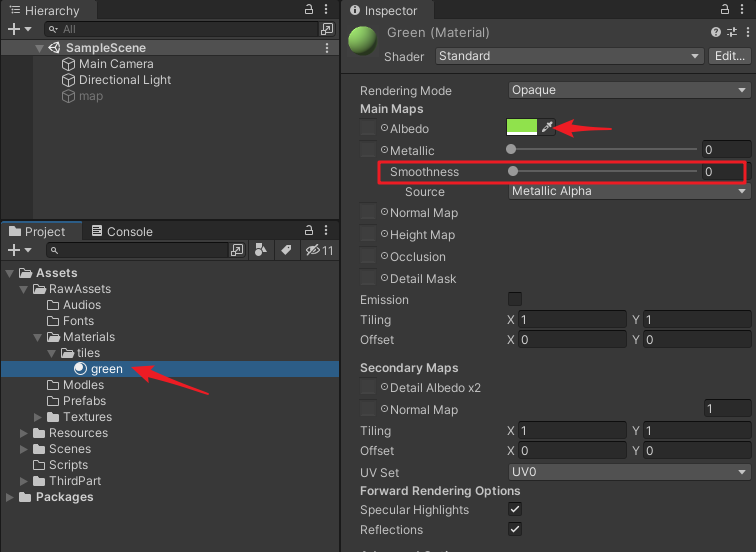This screenshot has width=756, height=552.
Task: Click the green material preview sphere
Action: [x=363, y=40]
